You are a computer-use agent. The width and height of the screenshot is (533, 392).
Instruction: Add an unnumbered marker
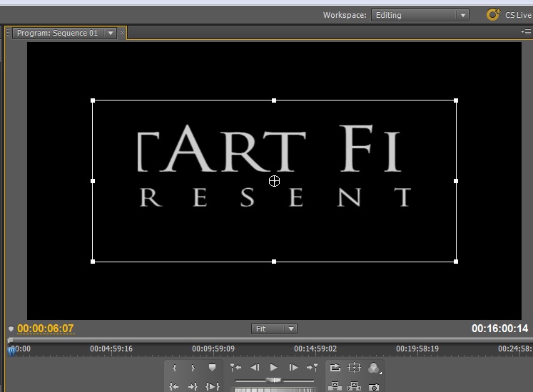tap(212, 368)
